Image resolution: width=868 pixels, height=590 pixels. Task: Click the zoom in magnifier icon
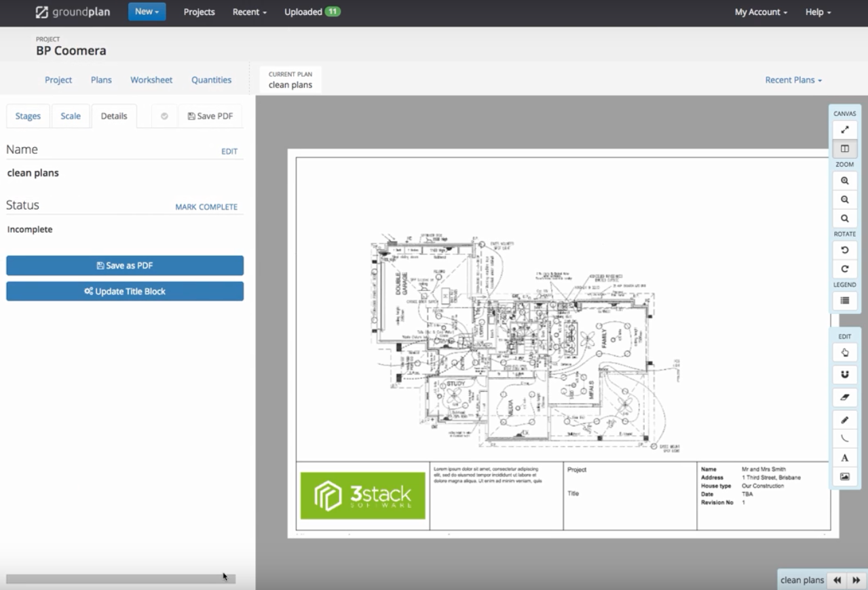[845, 181]
